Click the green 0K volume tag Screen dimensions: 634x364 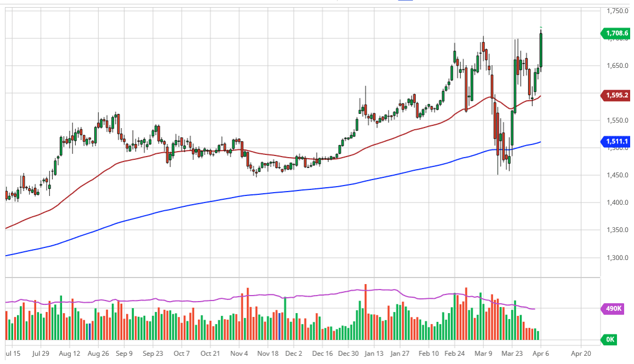click(x=609, y=340)
